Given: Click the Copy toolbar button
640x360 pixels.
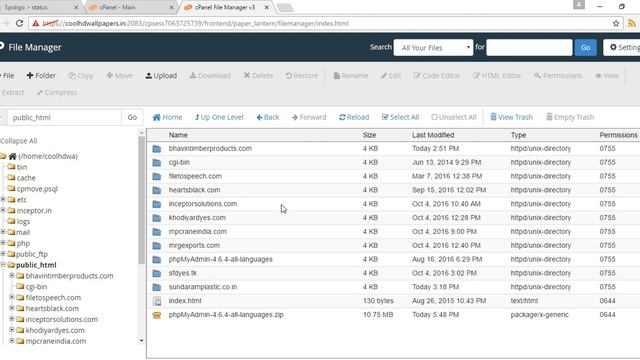Looking at the screenshot, I should tap(81, 76).
